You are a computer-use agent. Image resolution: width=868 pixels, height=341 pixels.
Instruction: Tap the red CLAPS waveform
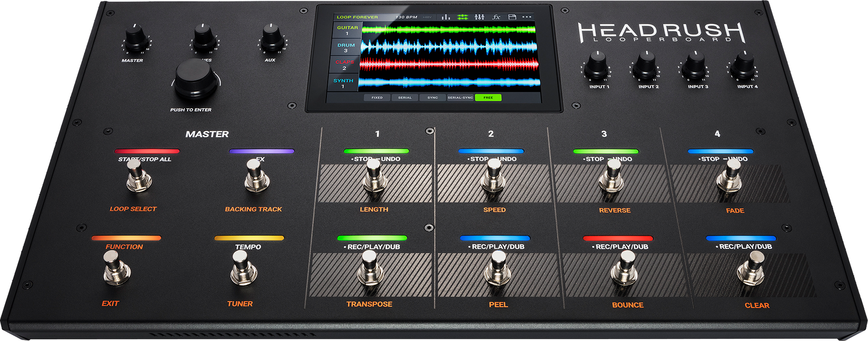point(449,65)
